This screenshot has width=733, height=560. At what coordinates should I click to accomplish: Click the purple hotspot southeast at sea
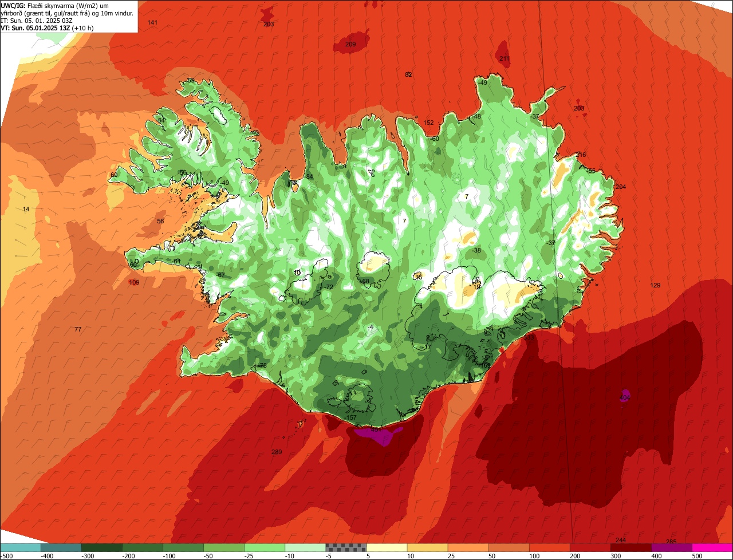click(x=625, y=396)
